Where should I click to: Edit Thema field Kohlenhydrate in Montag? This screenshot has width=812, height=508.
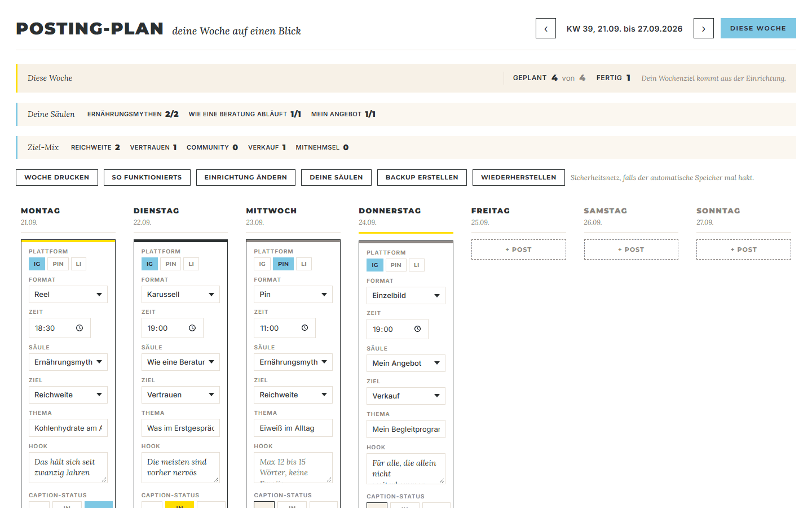coord(68,428)
